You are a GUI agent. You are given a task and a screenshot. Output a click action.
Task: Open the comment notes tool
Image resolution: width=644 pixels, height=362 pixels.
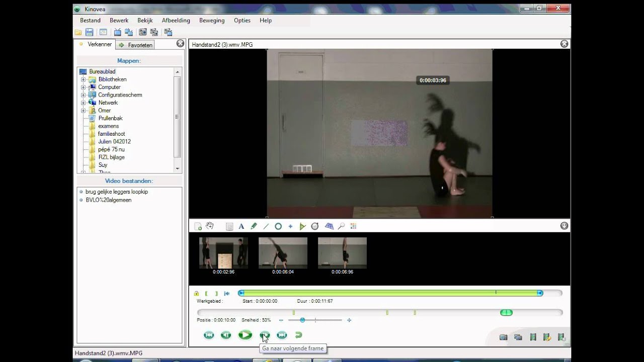(x=229, y=226)
